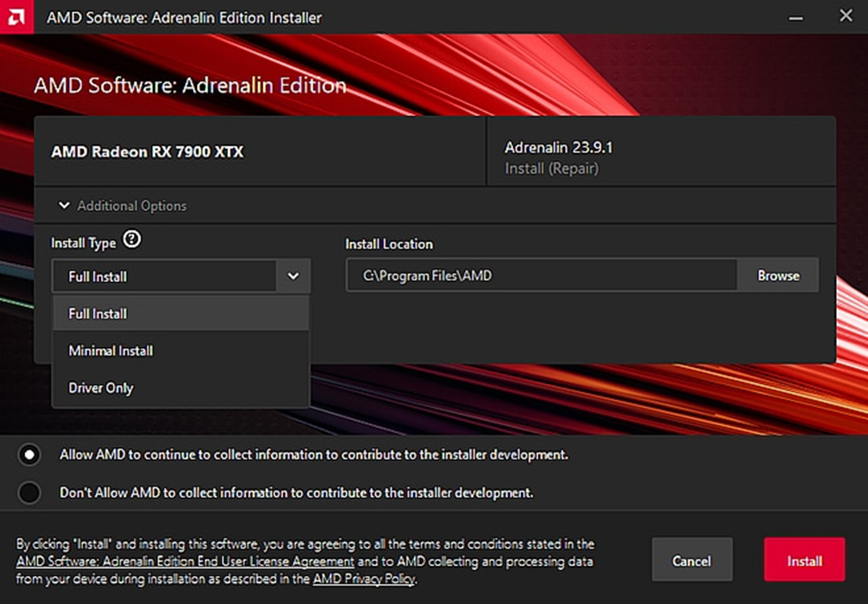This screenshot has width=868, height=604.
Task: Click the Install Type dropdown arrow
Action: 293,276
